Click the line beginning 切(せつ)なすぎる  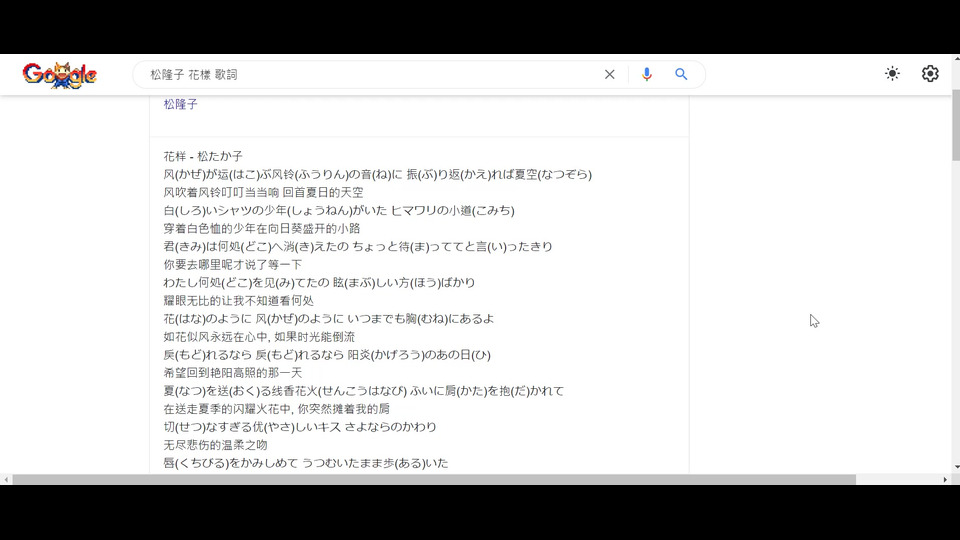point(300,427)
